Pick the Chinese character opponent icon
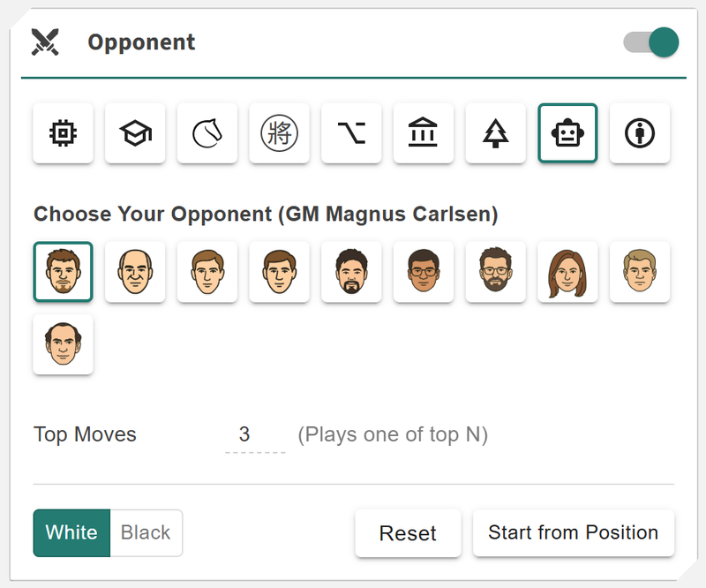Viewport: 706px width, 588px height. [x=279, y=133]
